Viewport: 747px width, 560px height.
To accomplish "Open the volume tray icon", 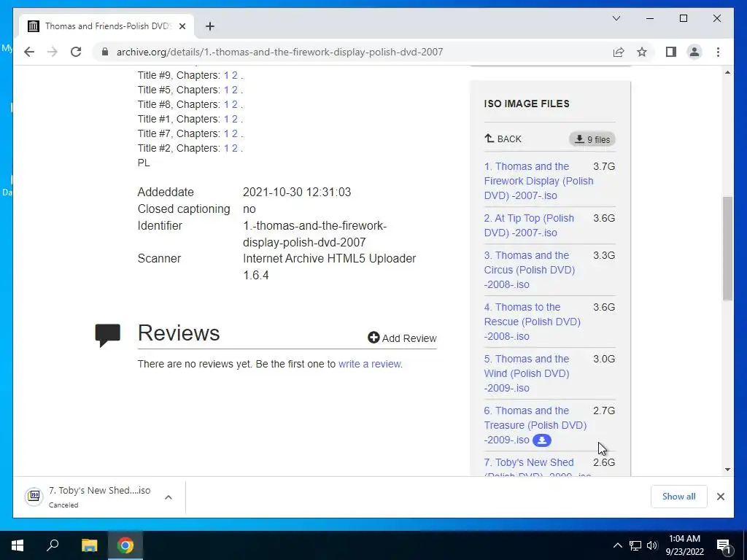I will (652, 545).
